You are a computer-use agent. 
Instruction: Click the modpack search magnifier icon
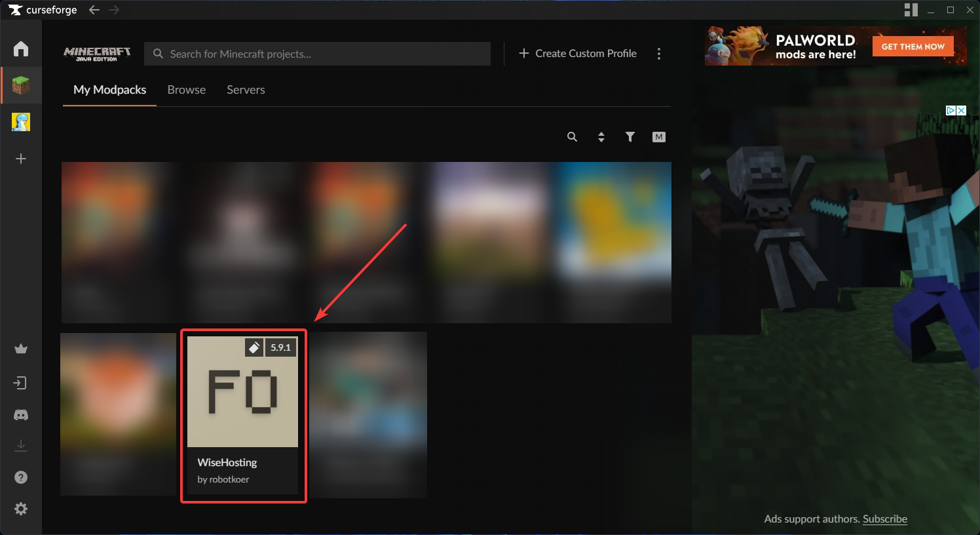pos(573,137)
